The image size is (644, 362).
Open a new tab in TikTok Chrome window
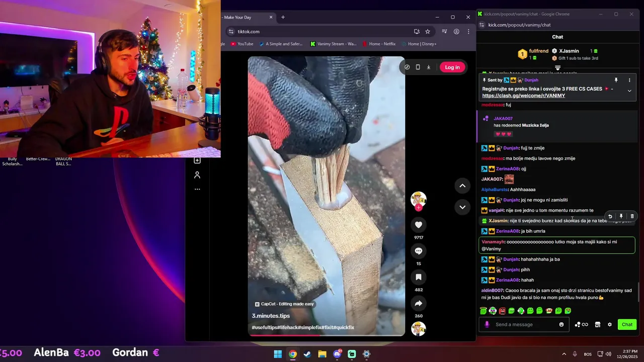point(283,17)
